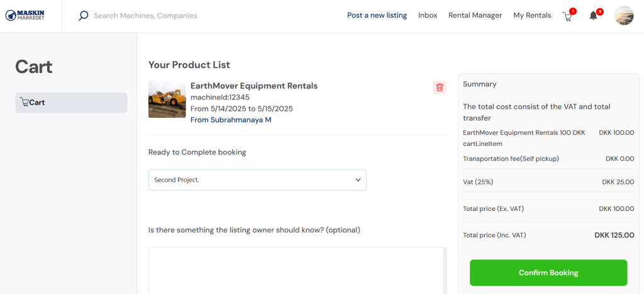Click the Confirm Booking button

click(548, 273)
